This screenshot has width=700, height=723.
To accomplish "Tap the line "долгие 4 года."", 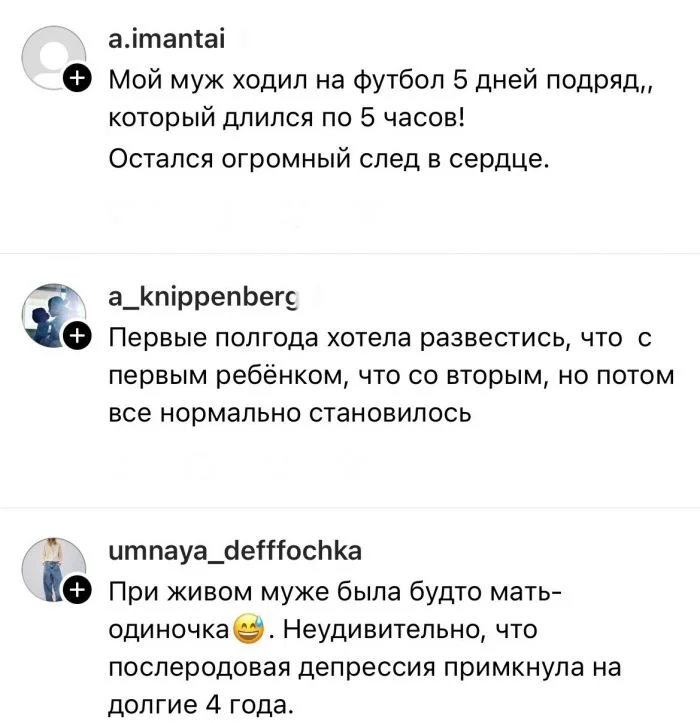I will click(198, 707).
